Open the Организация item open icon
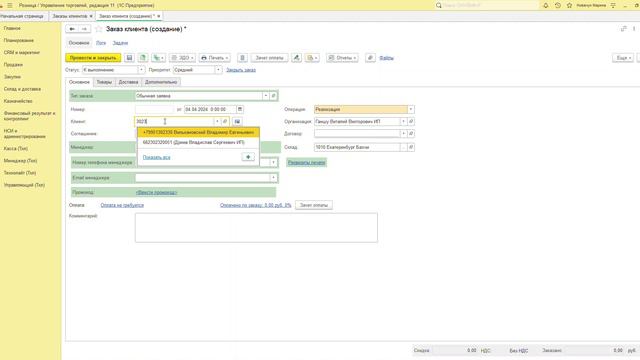The image size is (640, 360). pyautogui.click(x=411, y=122)
